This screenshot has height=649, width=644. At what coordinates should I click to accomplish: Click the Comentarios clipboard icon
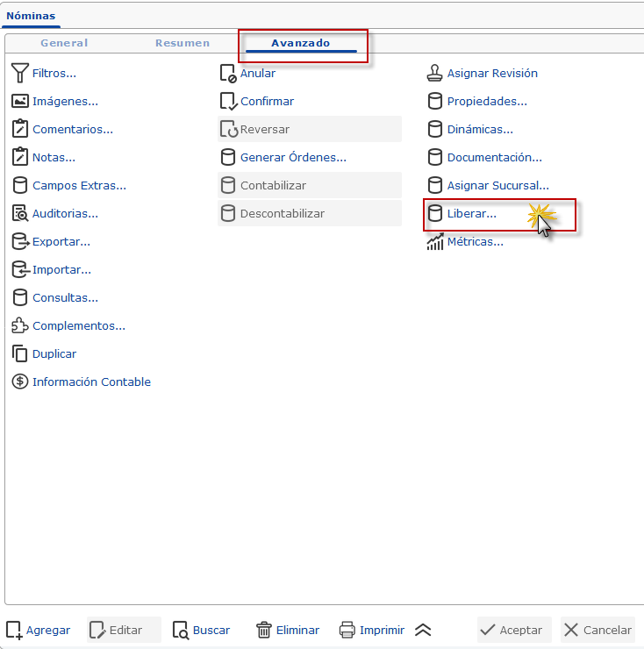(20, 129)
